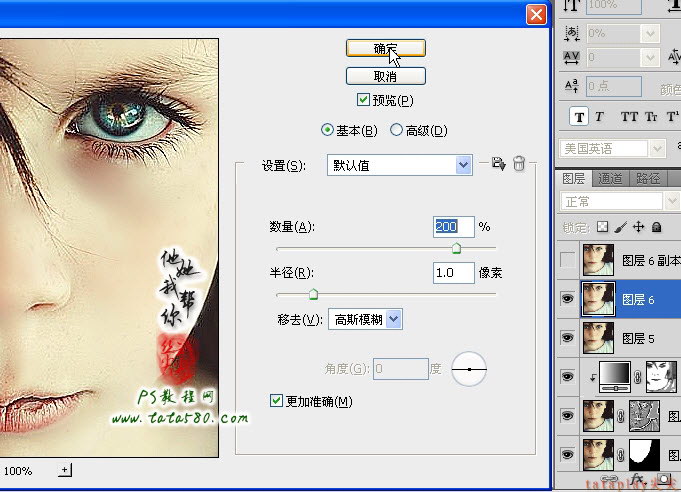Hide 图层 5 with its eye icon
681x492 pixels.
[x=567, y=338]
